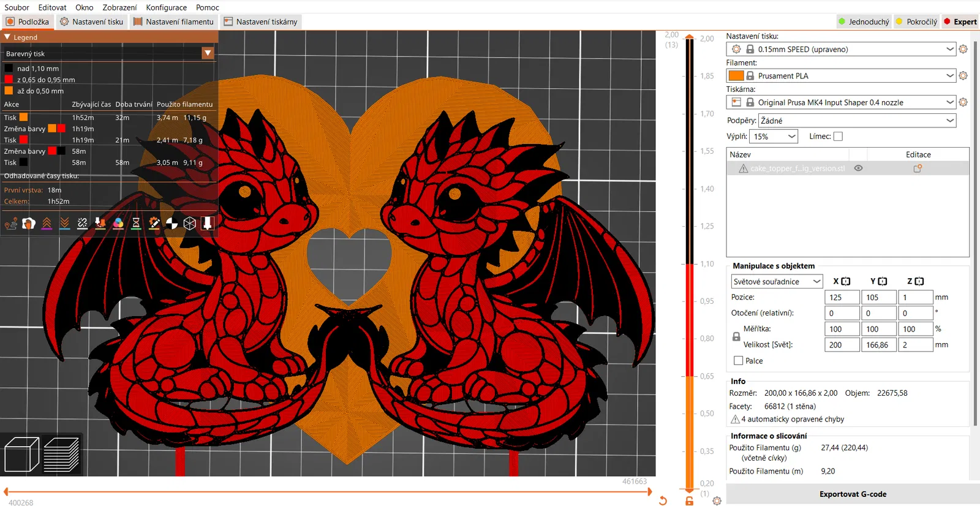Click Exportovat G-code button
Screen dimensions: 980x506
point(853,494)
